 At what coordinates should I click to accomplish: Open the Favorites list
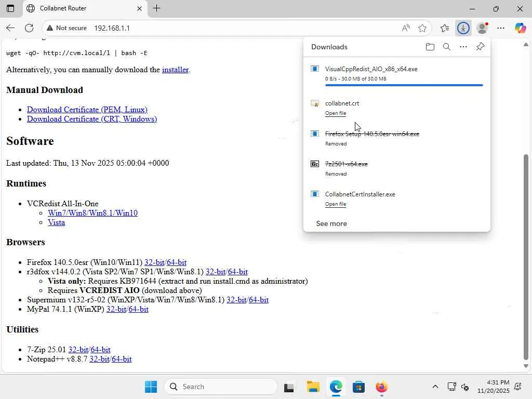pos(445,28)
